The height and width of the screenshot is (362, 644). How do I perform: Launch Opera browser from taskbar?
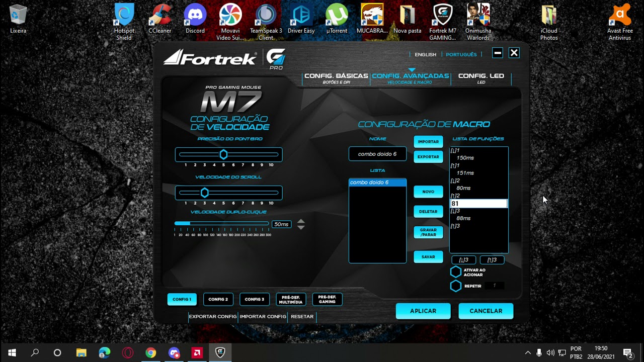(128, 352)
